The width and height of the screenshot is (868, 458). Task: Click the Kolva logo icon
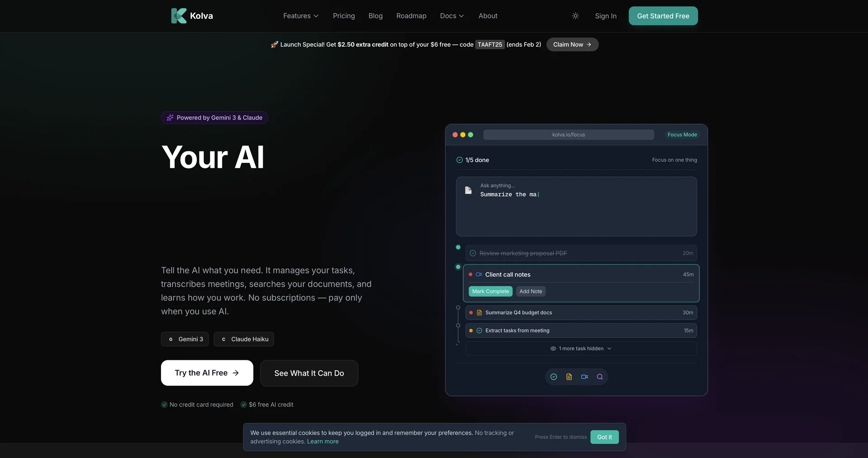pos(179,16)
